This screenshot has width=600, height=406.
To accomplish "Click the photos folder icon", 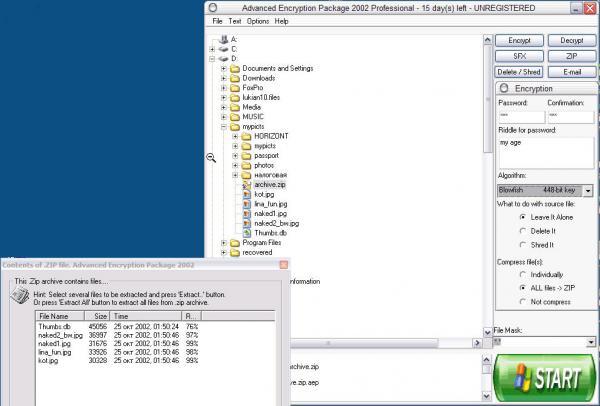I will pos(247,165).
